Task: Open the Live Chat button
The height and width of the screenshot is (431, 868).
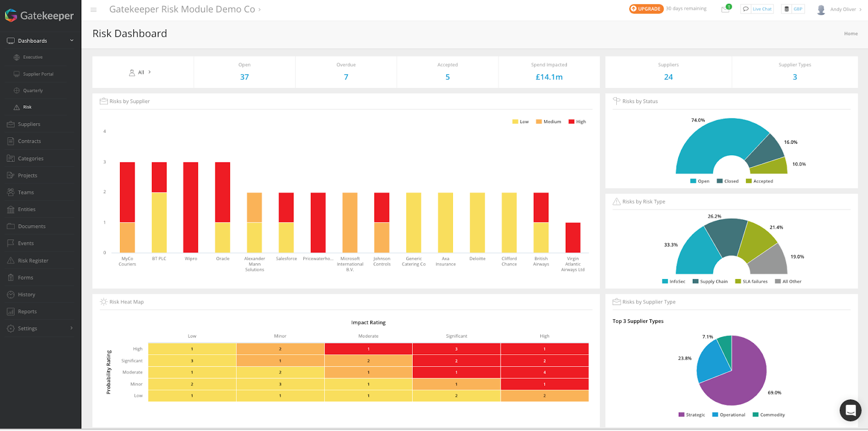Action: click(757, 9)
